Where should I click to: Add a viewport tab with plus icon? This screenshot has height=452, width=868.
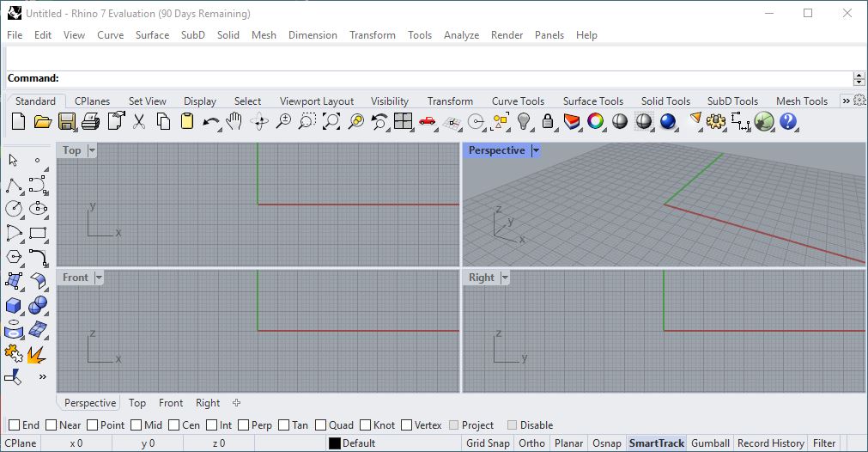point(236,403)
